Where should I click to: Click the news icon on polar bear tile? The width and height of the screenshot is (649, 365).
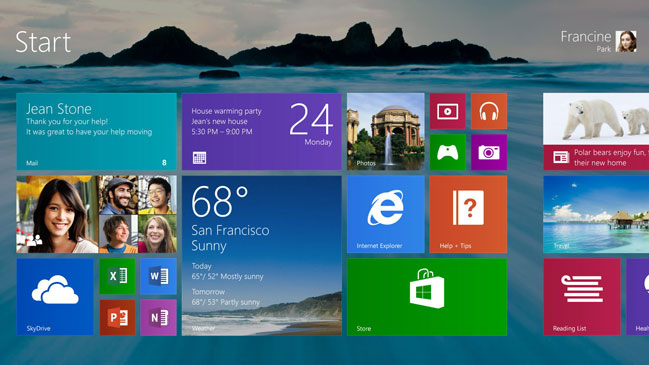561,157
